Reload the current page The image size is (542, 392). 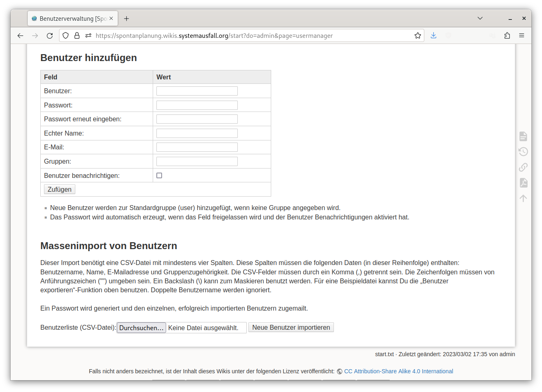pos(50,36)
